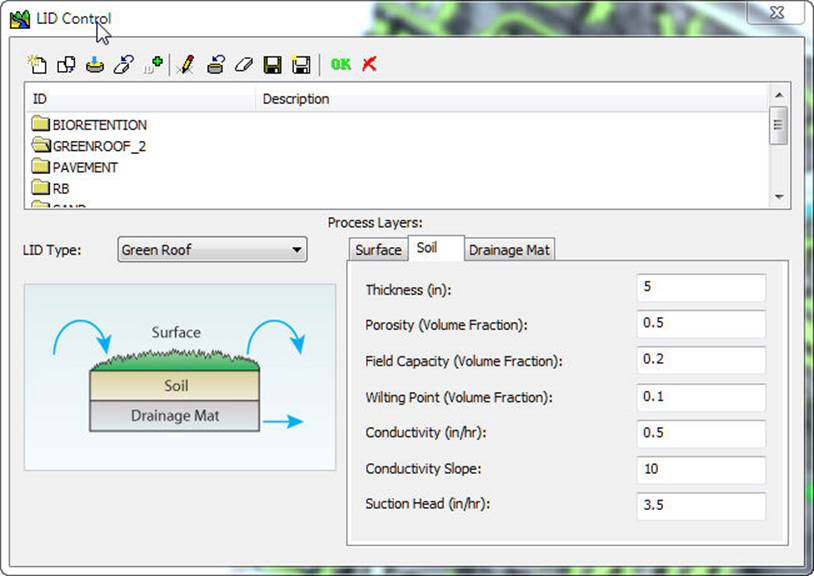Open the LID Type dropdown
The width and height of the screenshot is (814, 576).
pos(297,249)
